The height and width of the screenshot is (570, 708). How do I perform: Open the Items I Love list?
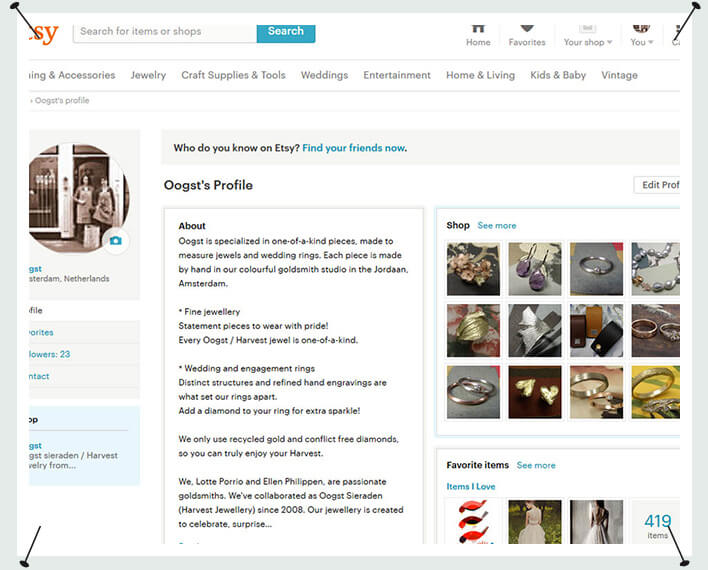470,487
